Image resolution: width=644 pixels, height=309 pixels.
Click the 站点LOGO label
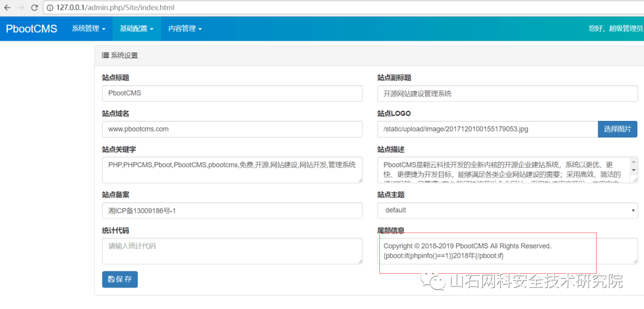394,113
